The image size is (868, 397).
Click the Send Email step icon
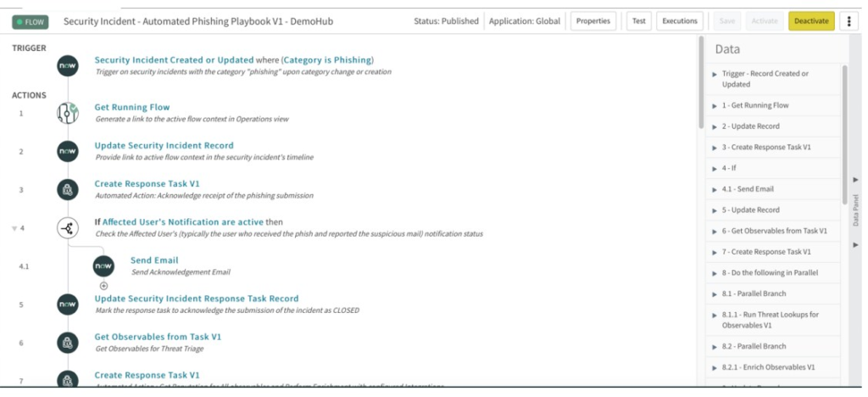coord(103,266)
